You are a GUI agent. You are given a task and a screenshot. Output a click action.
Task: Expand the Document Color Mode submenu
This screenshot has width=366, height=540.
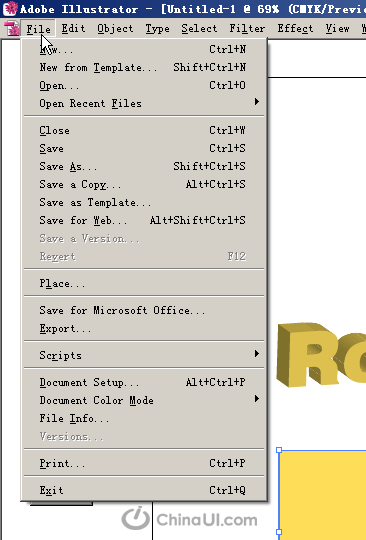(x=144, y=400)
